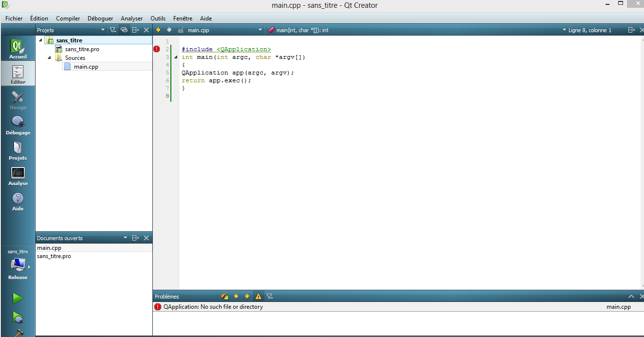Select main.cpp in project tree

pos(86,67)
